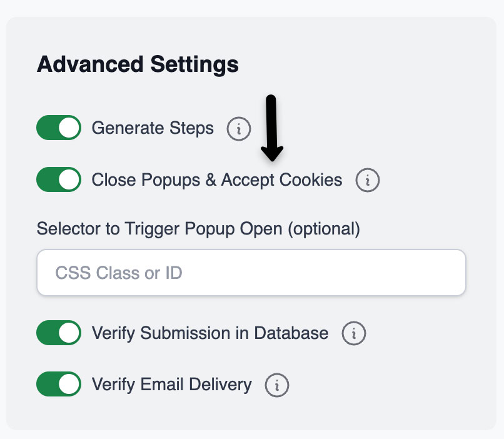This screenshot has height=439, width=504.
Task: Toggle off Verify Submission in Database
Action: coord(59,333)
